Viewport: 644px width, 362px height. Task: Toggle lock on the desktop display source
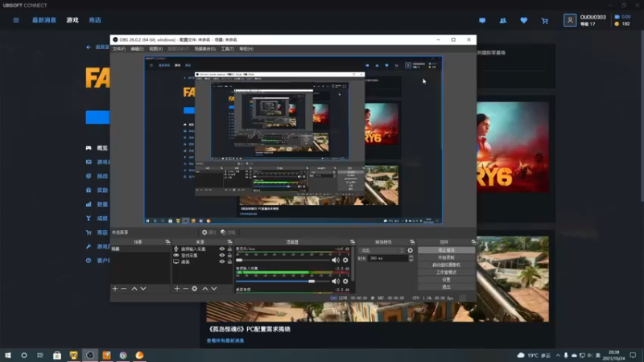[229, 262]
